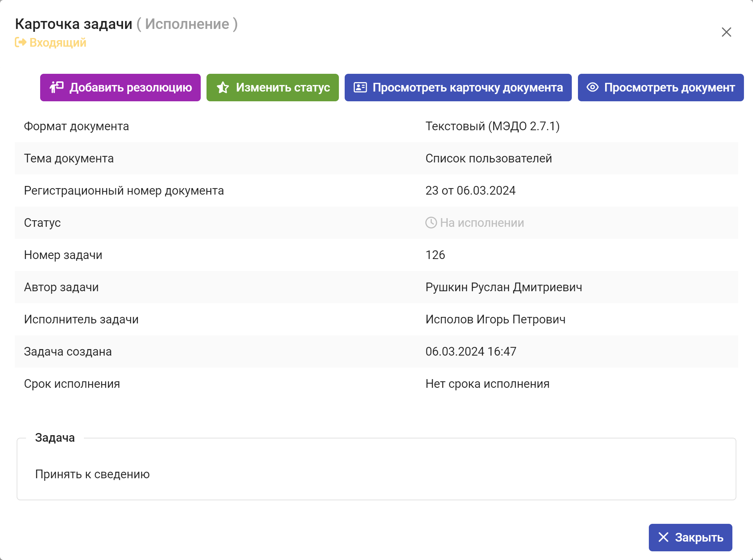Click the Номер задачи label
This screenshot has width=753, height=560.
(63, 255)
